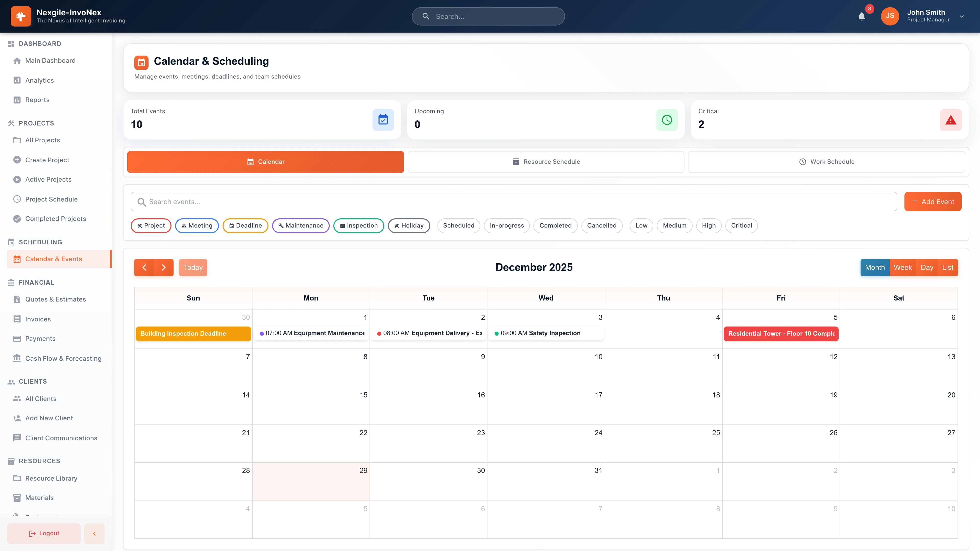Viewport: 980px width, 551px height.
Task: Collapse the sidebar with the chevron button
Action: point(94,533)
